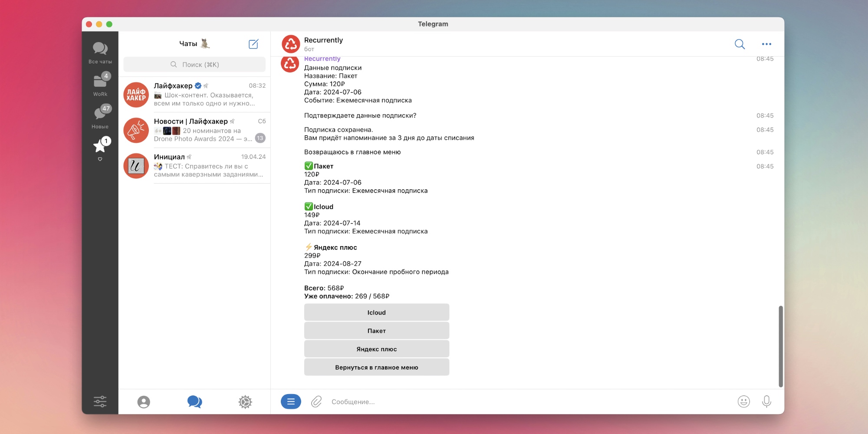
Task: Open the emoji picker
Action: click(744, 402)
